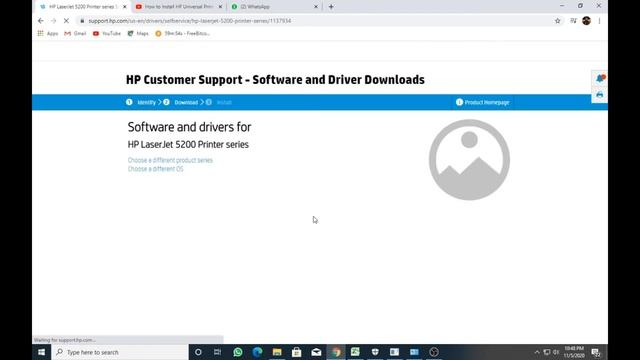640x360 pixels.
Task: Click the printer placeholder image
Action: [469, 160]
